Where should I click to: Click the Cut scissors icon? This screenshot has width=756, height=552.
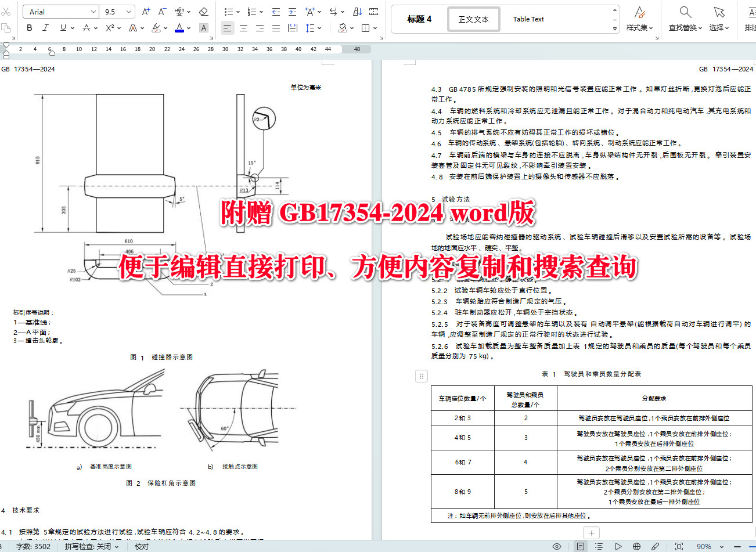point(6,12)
